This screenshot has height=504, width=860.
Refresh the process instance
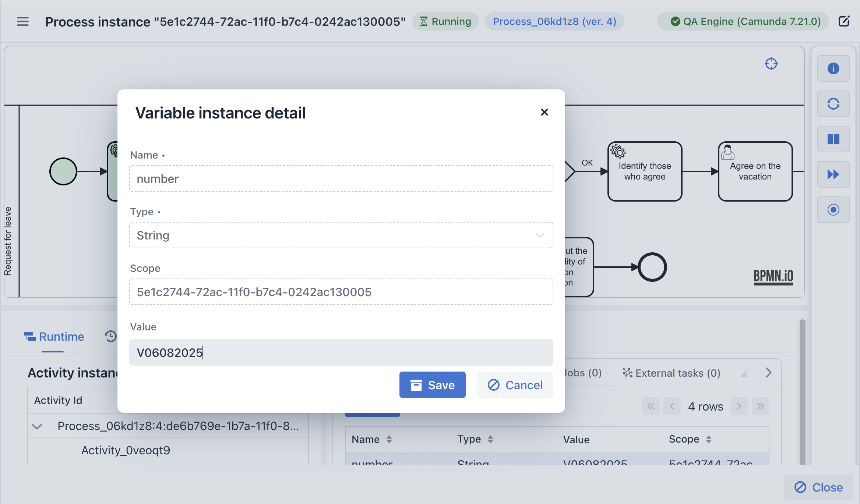point(833,104)
